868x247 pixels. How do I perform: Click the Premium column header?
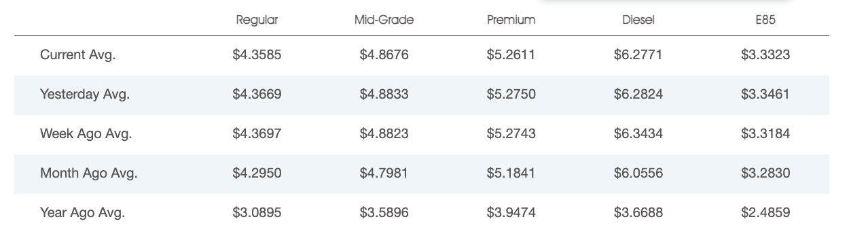click(511, 20)
